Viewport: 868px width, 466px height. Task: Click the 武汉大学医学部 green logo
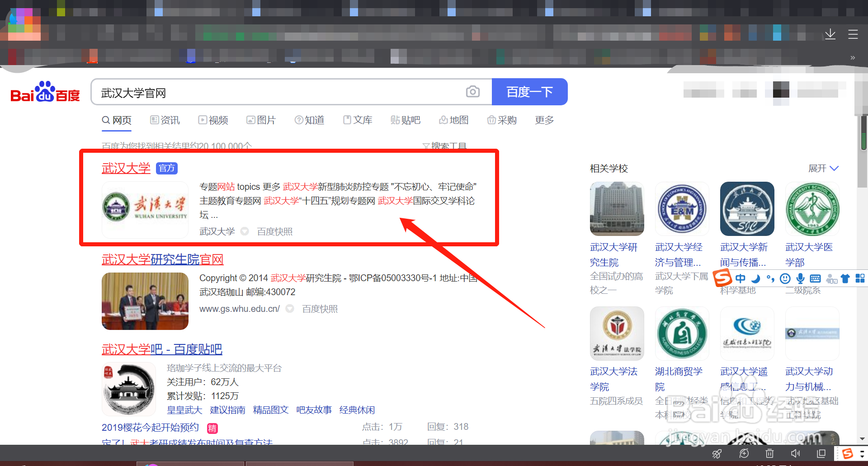812,209
